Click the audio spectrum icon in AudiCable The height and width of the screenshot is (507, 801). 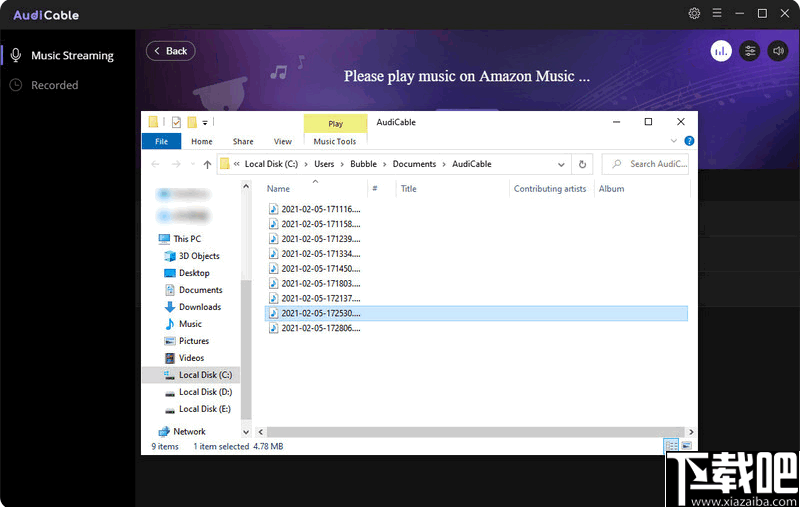pos(721,51)
